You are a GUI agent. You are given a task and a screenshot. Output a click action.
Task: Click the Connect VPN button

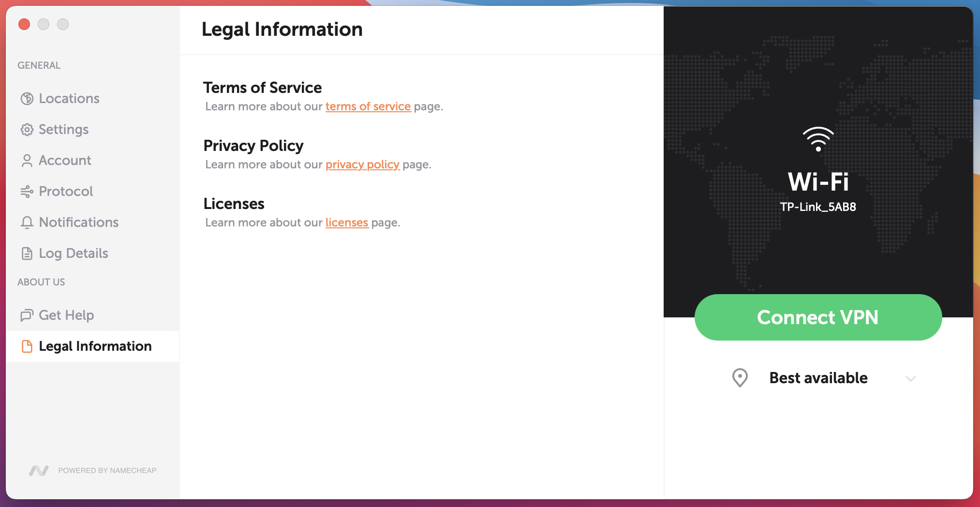point(818,317)
